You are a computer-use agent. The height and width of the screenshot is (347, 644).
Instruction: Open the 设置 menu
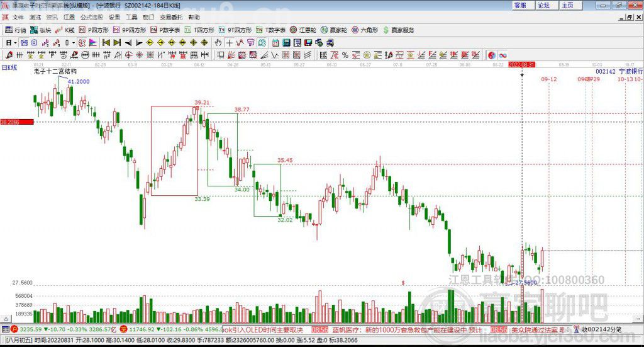pyautogui.click(x=114, y=17)
